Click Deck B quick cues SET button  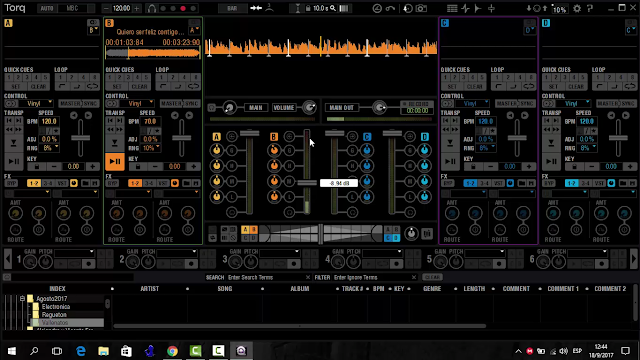tap(117, 86)
